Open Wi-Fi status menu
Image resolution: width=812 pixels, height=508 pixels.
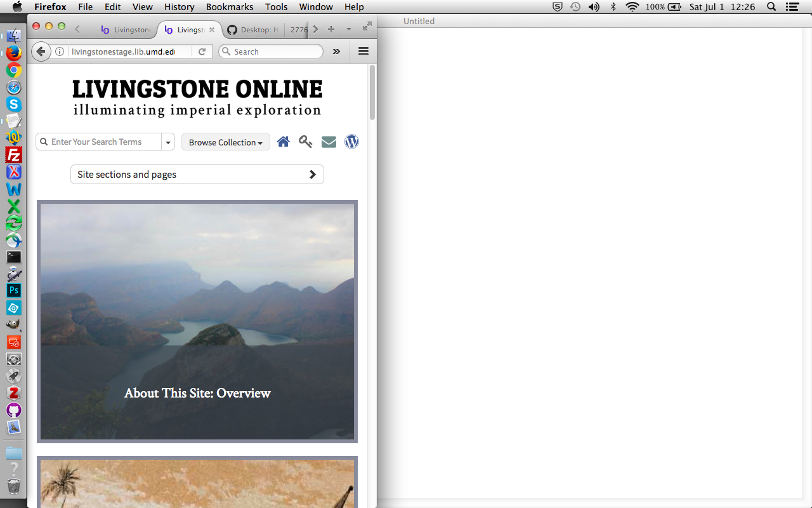(632, 7)
